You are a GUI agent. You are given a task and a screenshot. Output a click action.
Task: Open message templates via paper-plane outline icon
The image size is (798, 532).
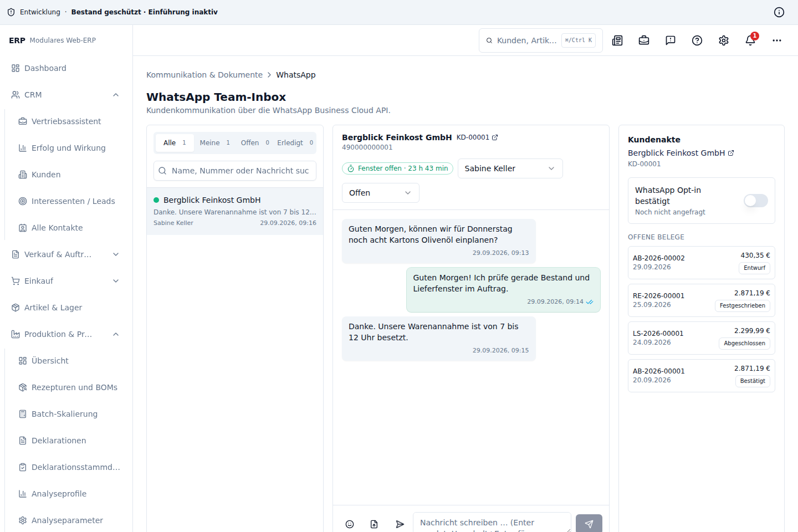tap(400, 524)
